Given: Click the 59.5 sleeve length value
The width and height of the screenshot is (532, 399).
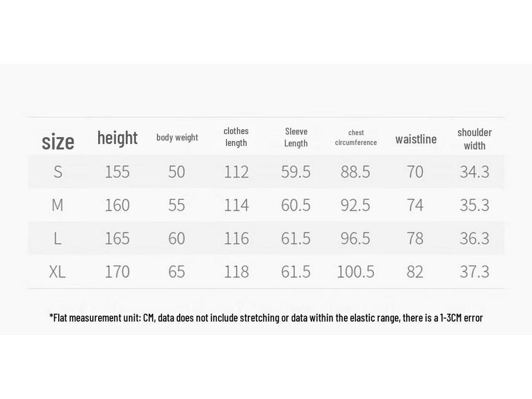Looking at the screenshot, I should 296,171.
